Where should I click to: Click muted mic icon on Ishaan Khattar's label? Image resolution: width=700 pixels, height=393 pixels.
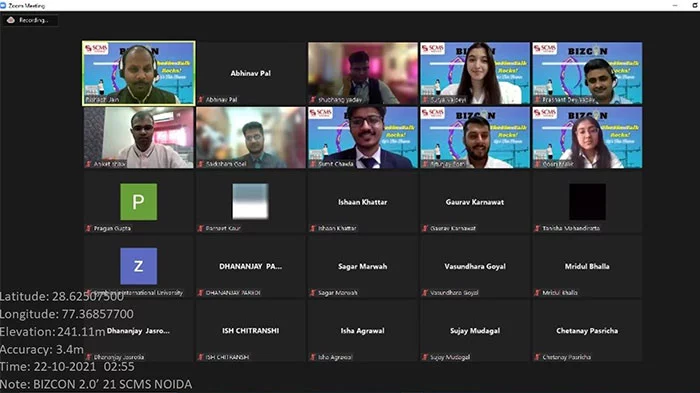[x=313, y=228]
